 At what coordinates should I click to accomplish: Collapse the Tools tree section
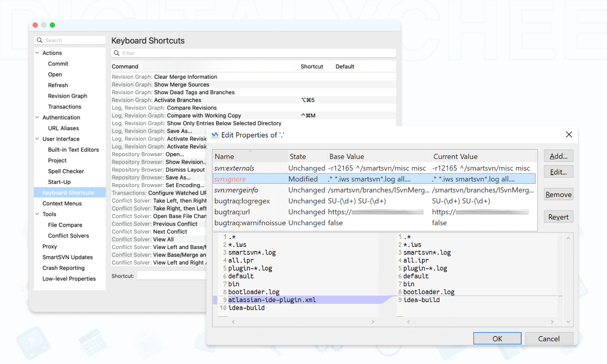(x=37, y=214)
